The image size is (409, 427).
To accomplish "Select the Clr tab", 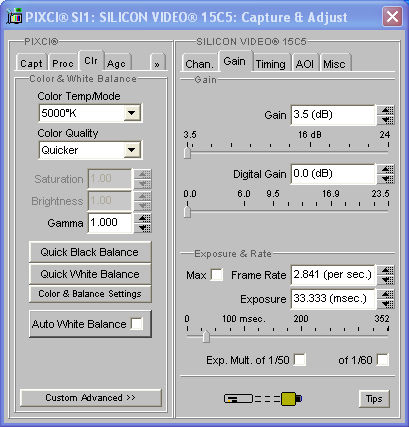I will coord(91,61).
